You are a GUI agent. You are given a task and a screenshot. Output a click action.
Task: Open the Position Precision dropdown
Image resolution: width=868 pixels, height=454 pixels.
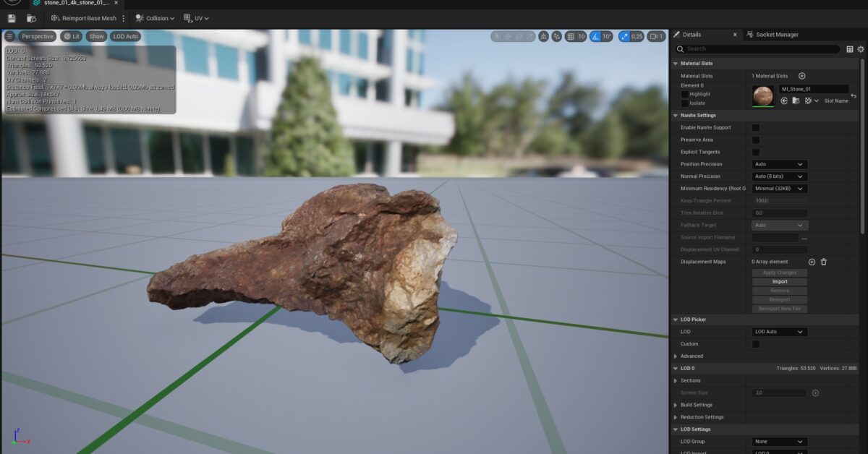[x=779, y=164]
